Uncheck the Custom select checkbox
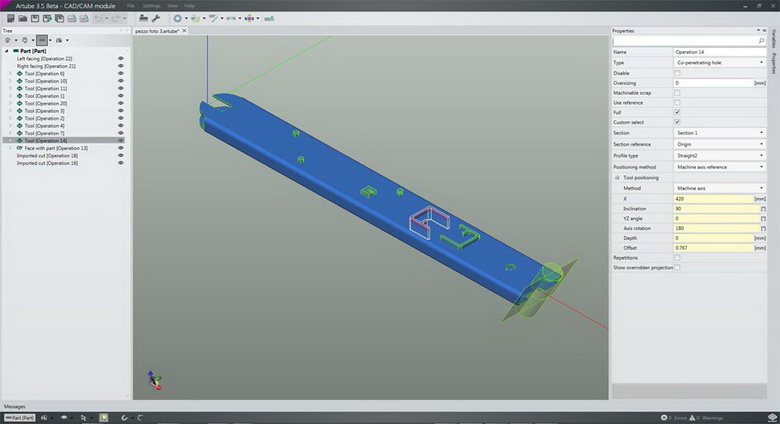This screenshot has height=424, width=780. 677,122
